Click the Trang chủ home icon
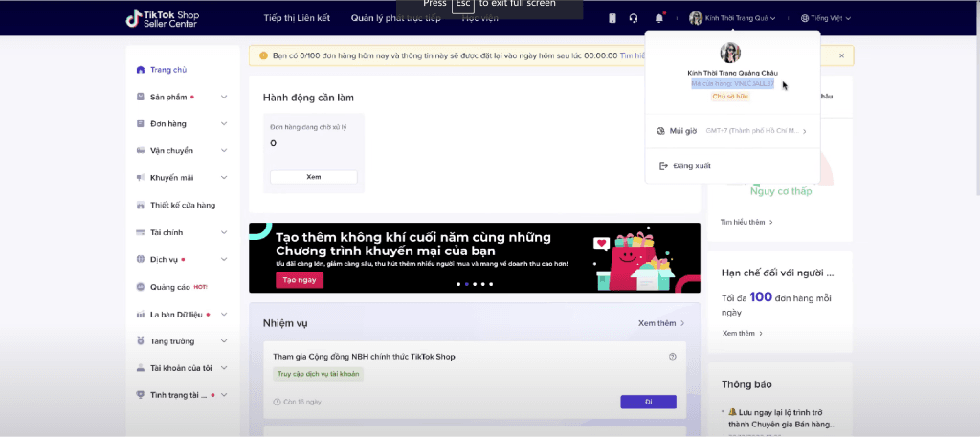The width and height of the screenshot is (980, 437). tap(141, 70)
